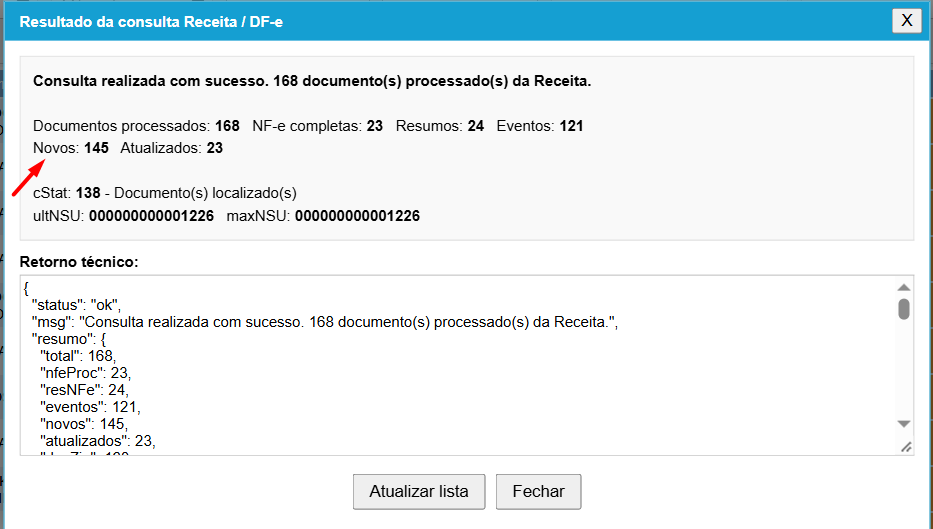This screenshot has width=933, height=529.
Task: Click the JSON line "nfeProc": 23
Action: click(x=85, y=373)
